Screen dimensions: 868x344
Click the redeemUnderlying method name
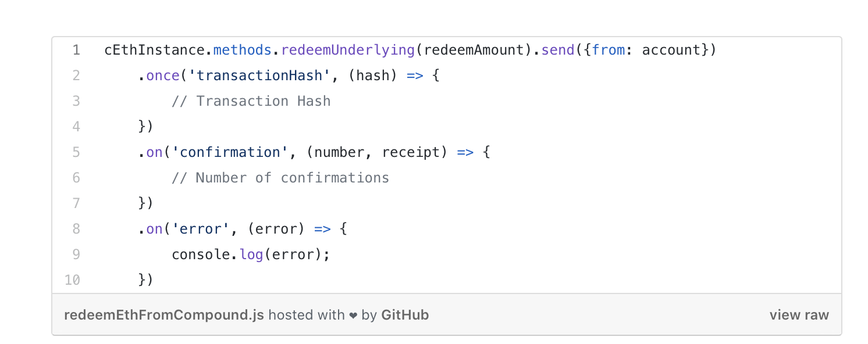point(348,50)
